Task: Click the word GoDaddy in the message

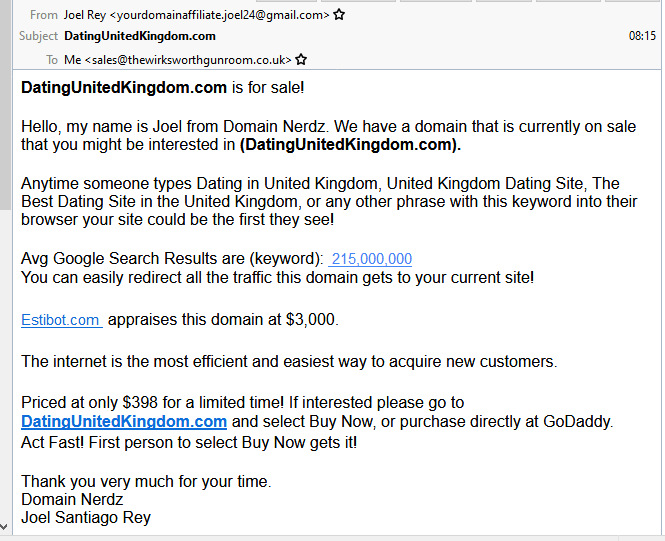Action: tap(577, 422)
